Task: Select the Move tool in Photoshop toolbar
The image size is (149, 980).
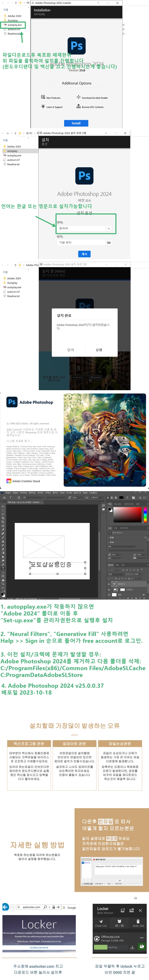Action: click(3, 506)
